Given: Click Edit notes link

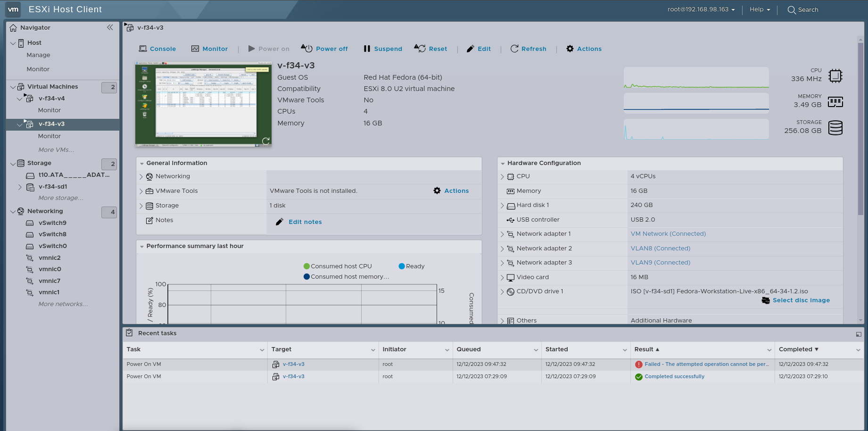Looking at the screenshot, I should tap(305, 222).
